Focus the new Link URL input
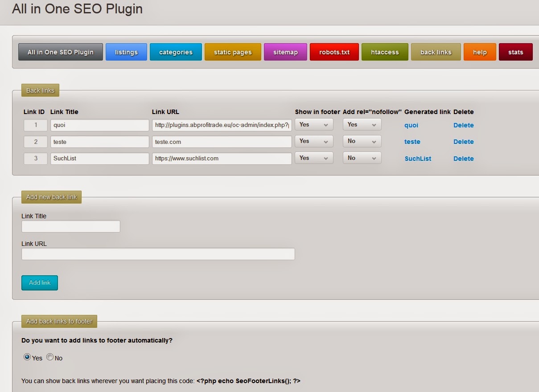Viewport: 539px width, 392px height. click(x=158, y=254)
